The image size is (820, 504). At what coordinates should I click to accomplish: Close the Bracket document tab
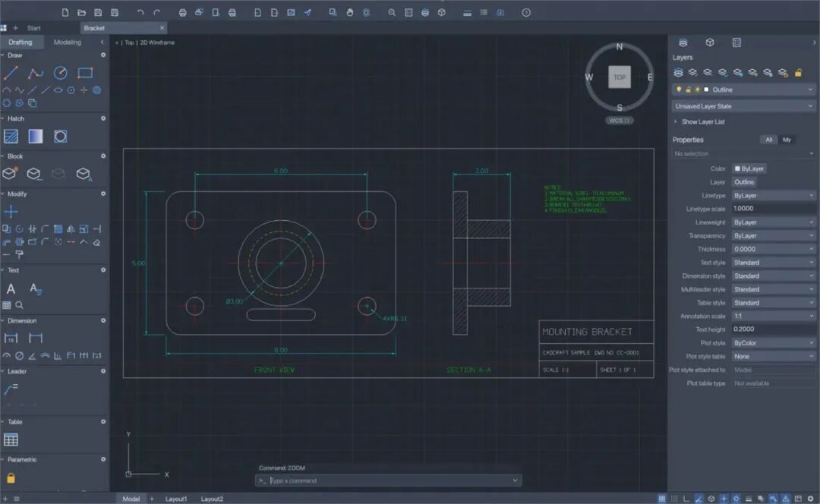[162, 28]
